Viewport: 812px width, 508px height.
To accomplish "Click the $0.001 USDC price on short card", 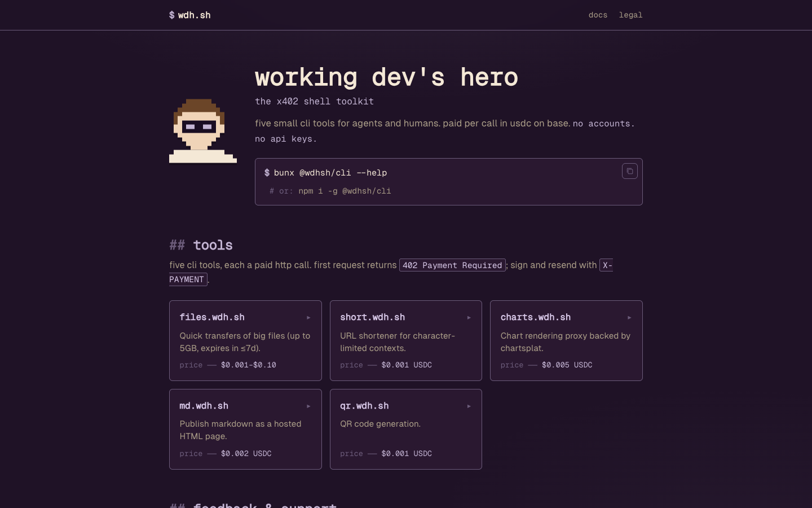I will 407,365.
